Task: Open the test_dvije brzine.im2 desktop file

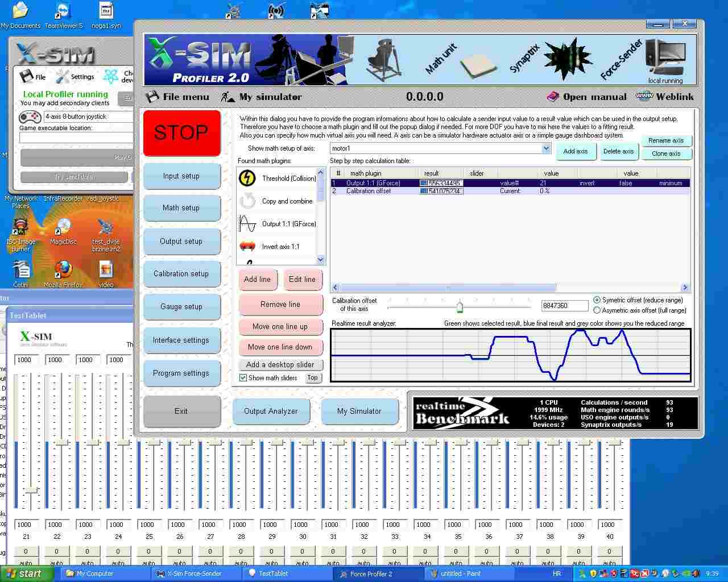Action: 106,234
